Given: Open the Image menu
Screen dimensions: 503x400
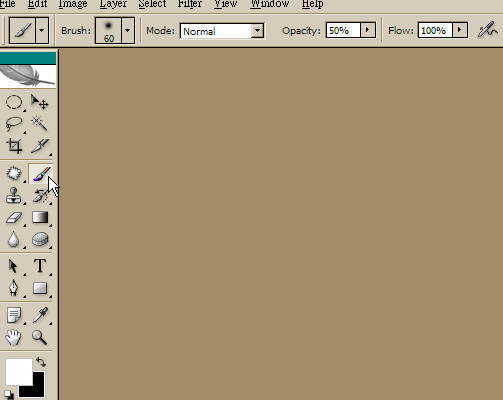Looking at the screenshot, I should click(x=73, y=4).
